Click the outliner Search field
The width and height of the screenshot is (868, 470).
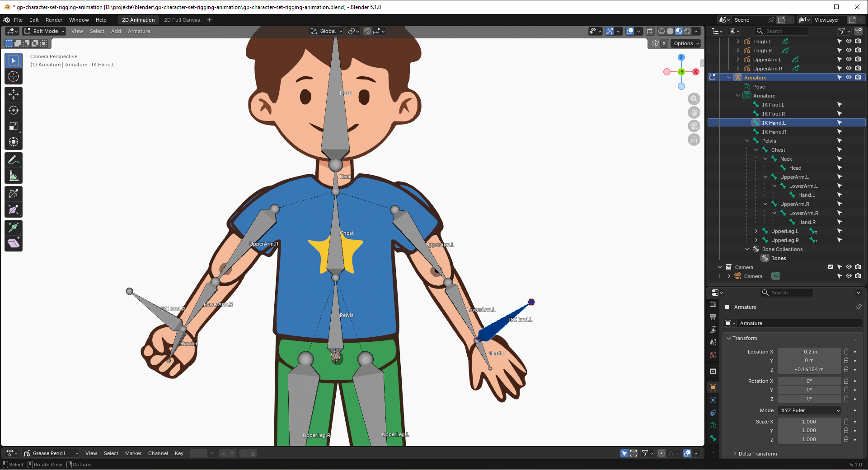(782, 31)
